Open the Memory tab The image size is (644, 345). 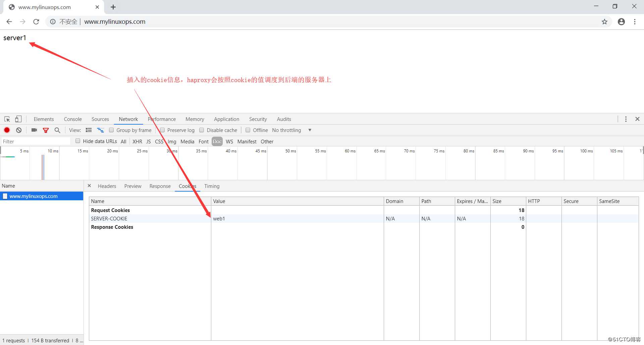tap(195, 119)
